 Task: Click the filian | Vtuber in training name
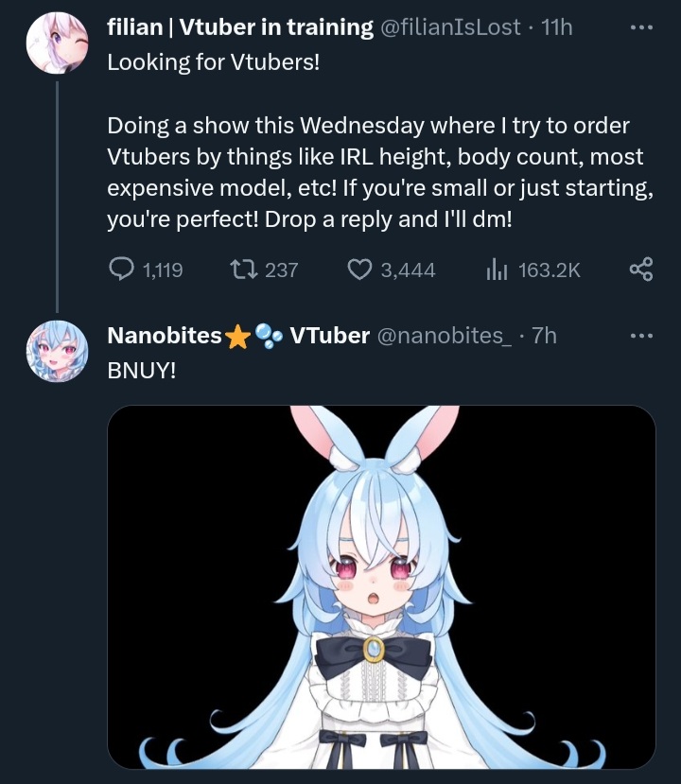240,27
